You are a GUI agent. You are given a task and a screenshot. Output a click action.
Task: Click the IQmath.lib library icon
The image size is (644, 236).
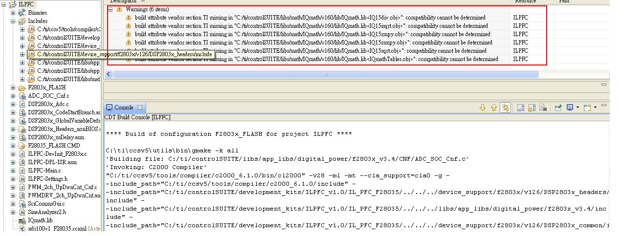(x=22, y=220)
